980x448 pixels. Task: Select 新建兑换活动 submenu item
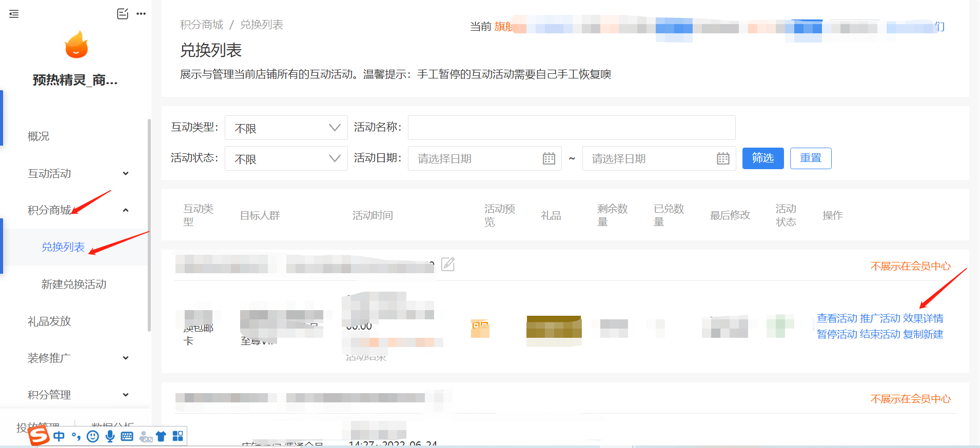tap(74, 284)
